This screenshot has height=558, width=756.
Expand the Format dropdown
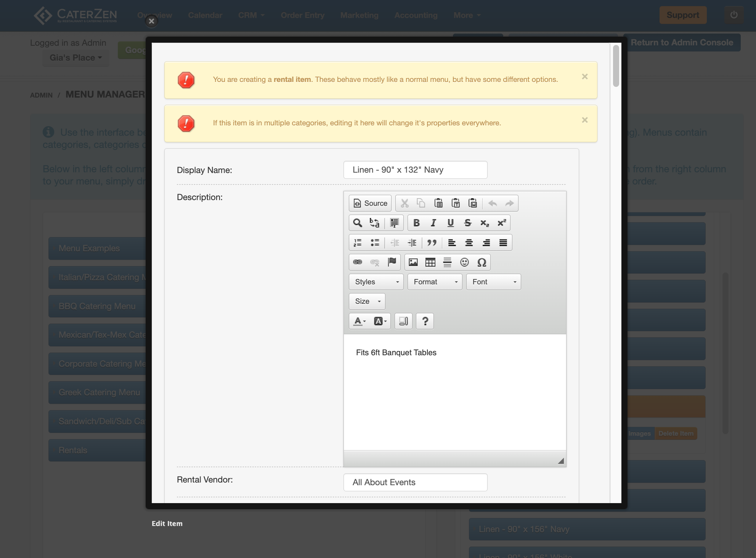click(435, 282)
